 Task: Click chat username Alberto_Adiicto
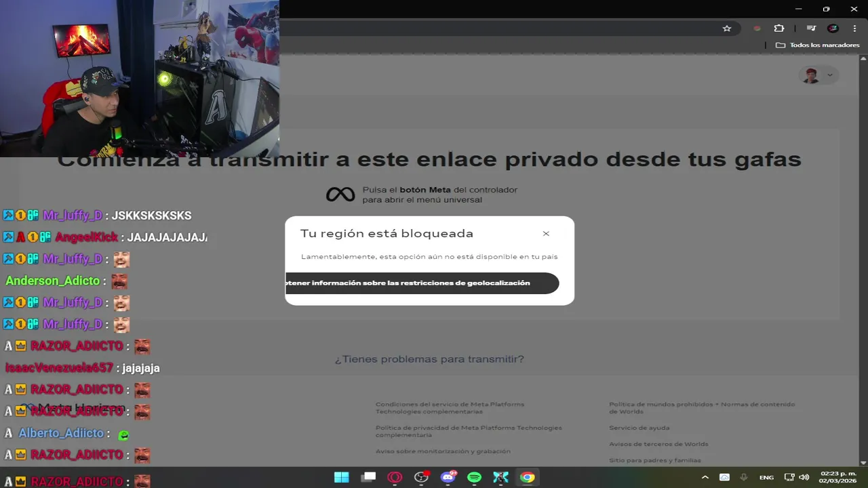(61, 433)
